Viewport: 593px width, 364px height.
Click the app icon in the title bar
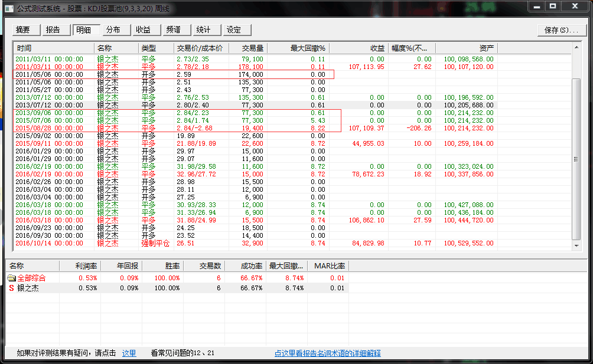[x=9, y=7]
